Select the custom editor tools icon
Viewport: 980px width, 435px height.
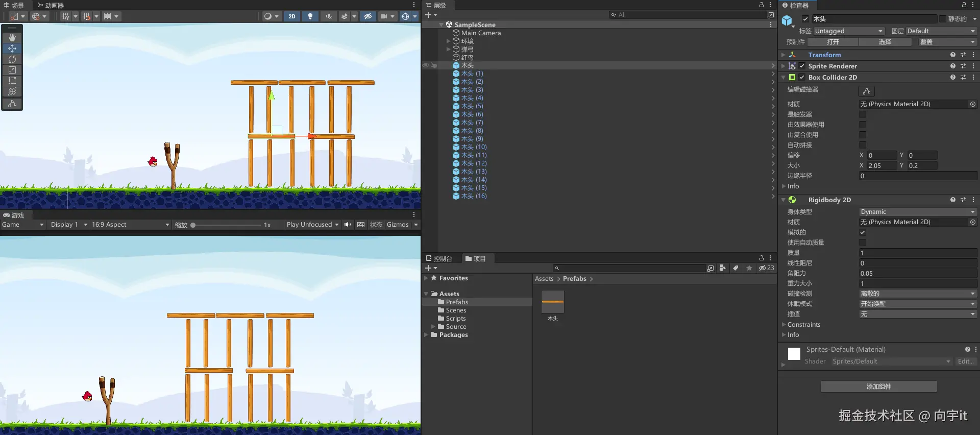pyautogui.click(x=12, y=104)
